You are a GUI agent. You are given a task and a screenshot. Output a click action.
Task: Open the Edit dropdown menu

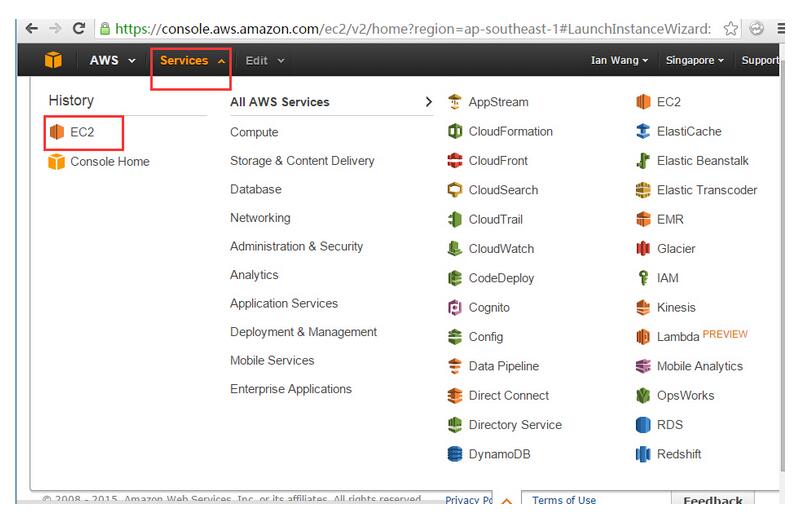tap(265, 61)
